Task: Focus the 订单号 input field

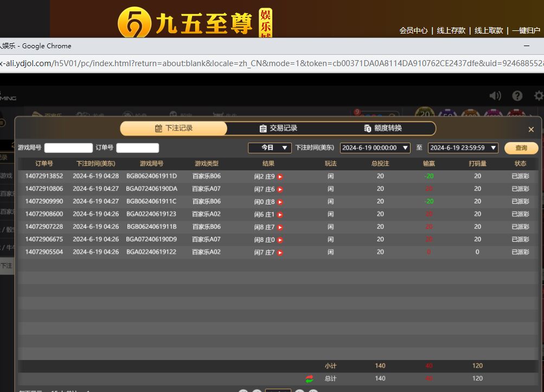Action: 137,148
